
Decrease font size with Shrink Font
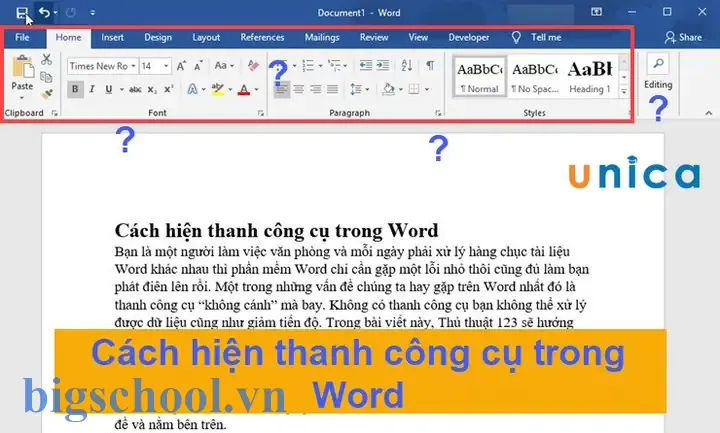198,66
